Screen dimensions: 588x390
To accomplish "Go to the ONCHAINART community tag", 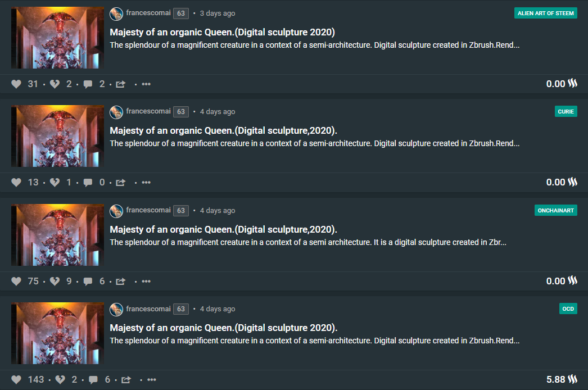I will [555, 210].
